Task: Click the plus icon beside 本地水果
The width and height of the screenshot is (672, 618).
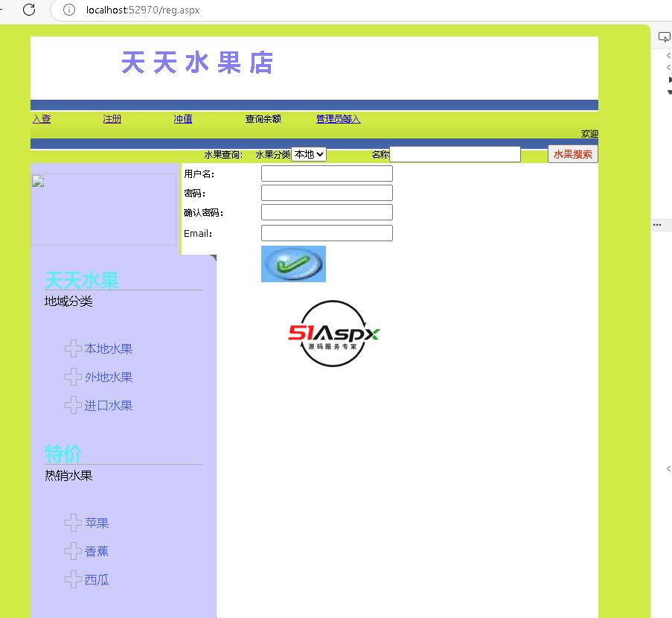Action: pos(73,348)
